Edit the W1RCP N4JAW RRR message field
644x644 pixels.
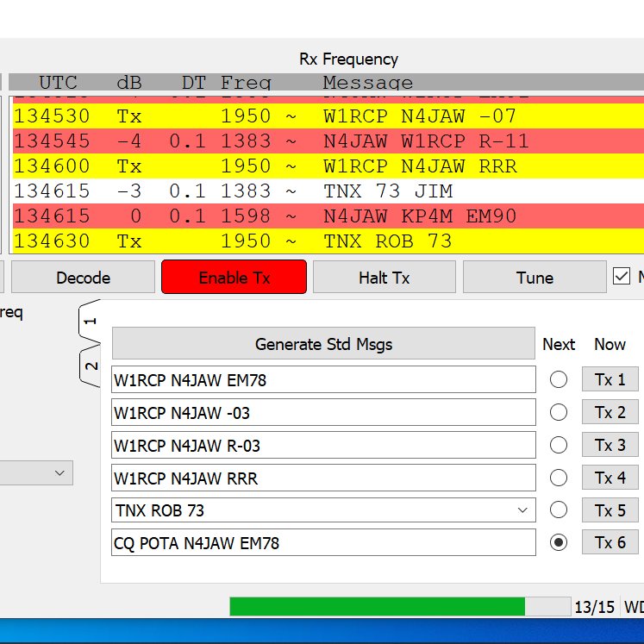323,478
